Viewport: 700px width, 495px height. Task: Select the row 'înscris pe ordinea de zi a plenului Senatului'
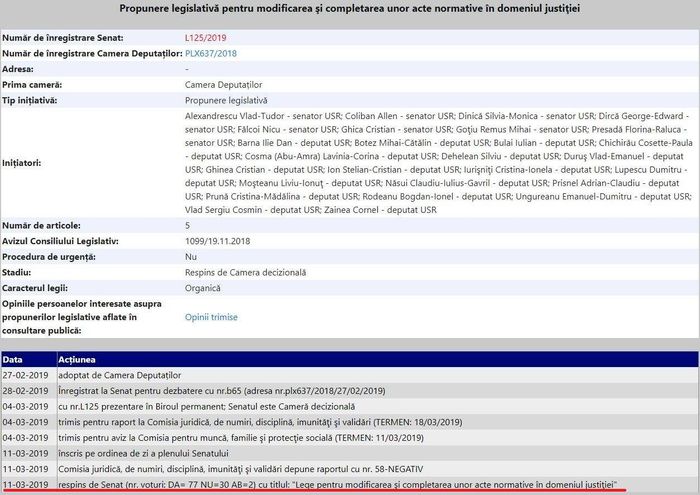click(x=378, y=453)
